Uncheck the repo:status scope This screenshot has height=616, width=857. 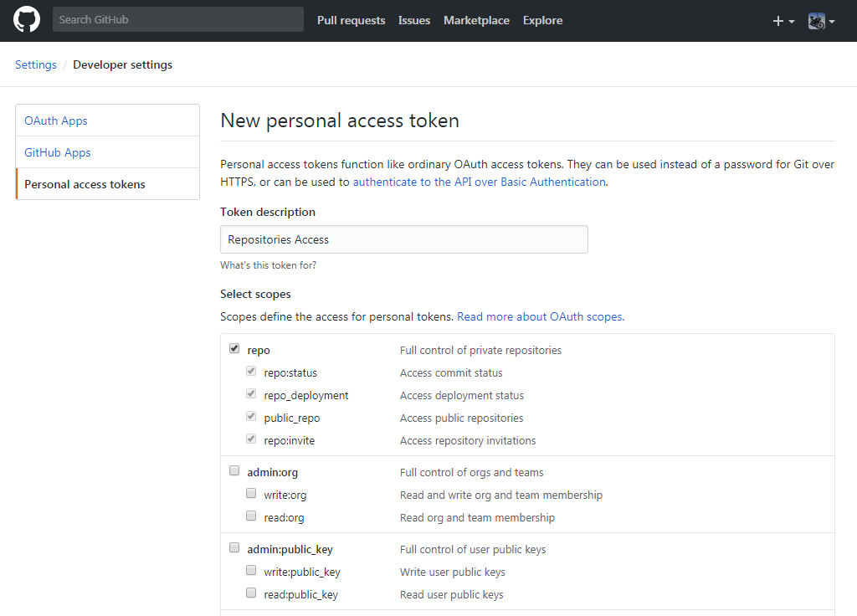(x=251, y=370)
